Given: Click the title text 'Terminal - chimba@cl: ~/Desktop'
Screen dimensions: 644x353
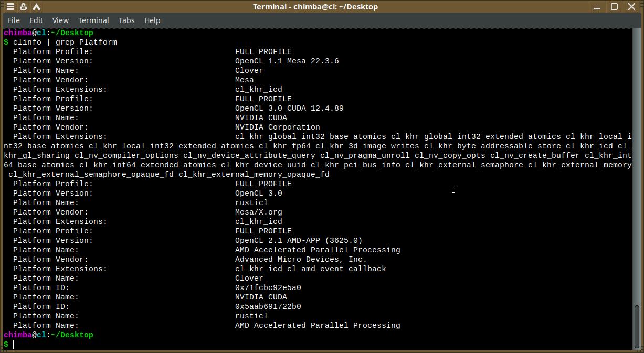Looking at the screenshot, I should click(x=315, y=7).
